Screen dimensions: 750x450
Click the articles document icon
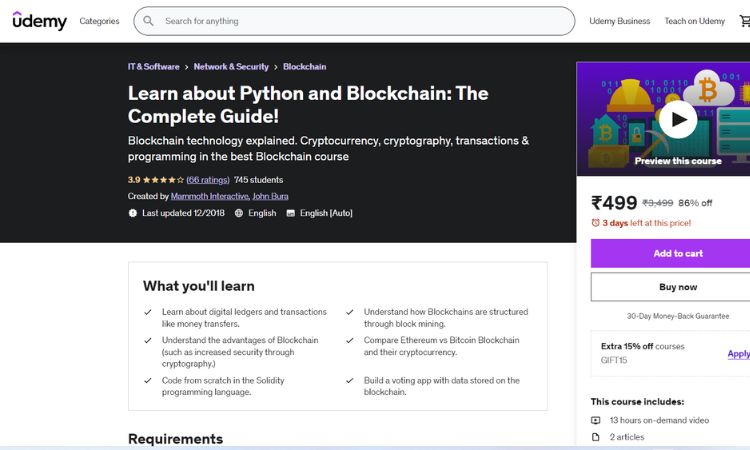(596, 437)
